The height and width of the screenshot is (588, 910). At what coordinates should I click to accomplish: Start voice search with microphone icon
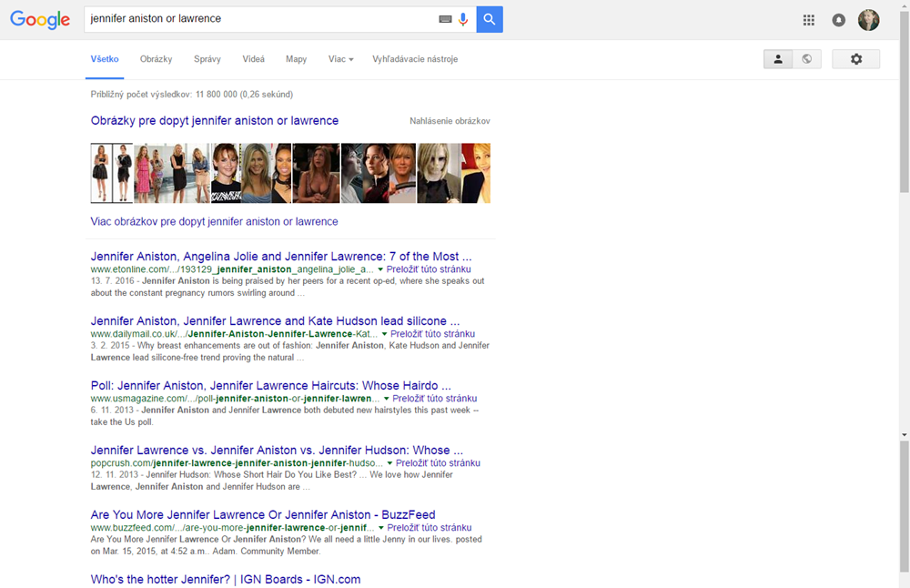[x=463, y=19]
